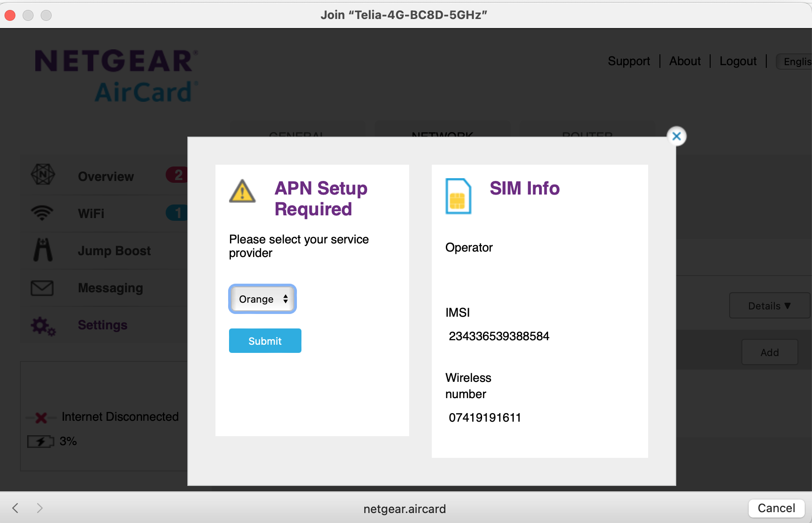
Task: Submit the selected service provider
Action: (265, 341)
